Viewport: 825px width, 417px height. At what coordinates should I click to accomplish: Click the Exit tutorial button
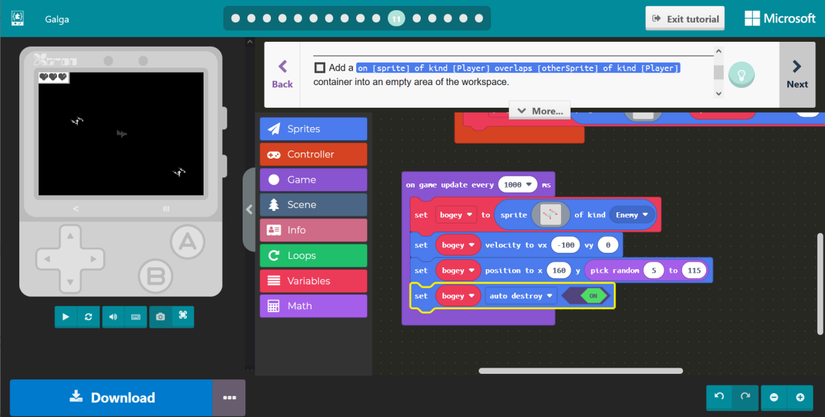point(685,18)
